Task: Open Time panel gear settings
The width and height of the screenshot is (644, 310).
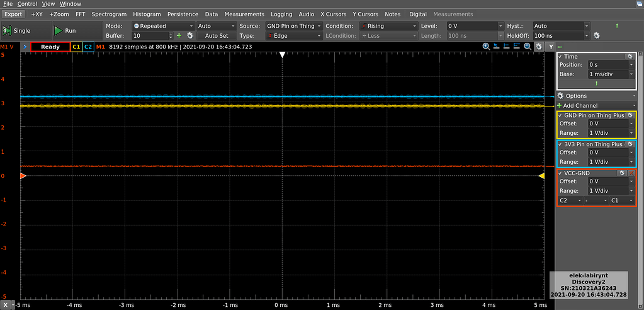Action: point(630,57)
